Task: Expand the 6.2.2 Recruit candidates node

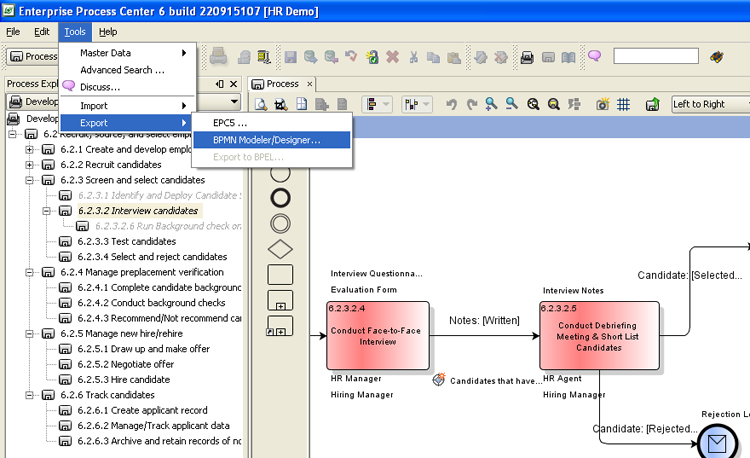Action: [x=30, y=165]
